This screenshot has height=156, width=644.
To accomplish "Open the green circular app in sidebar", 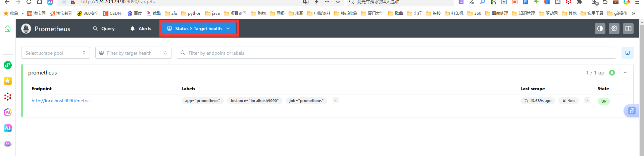I will coord(8,65).
